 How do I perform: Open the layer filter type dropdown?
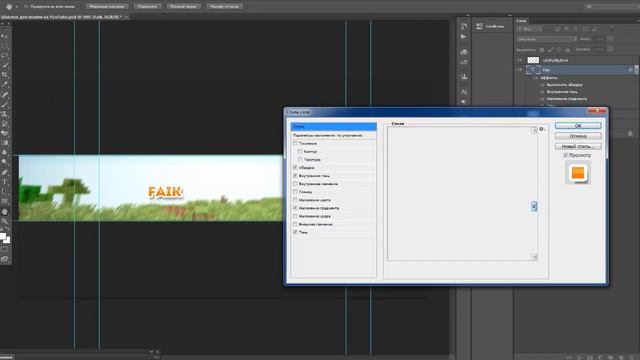coord(530,29)
